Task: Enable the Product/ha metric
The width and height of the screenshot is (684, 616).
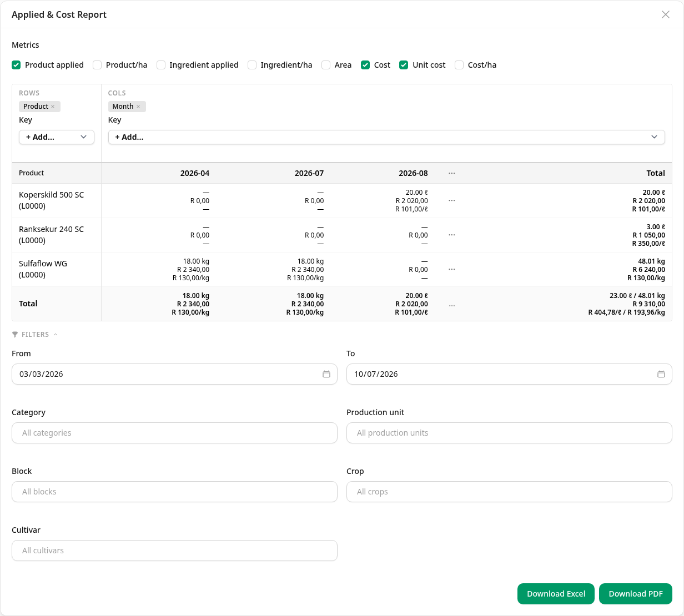Action: pos(97,65)
